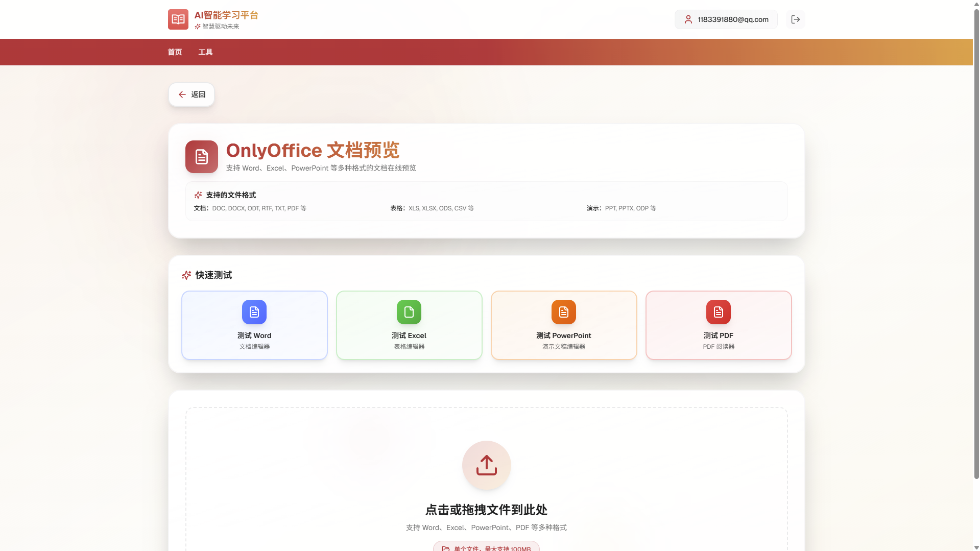Click the text XLS, XLSX, ODS, CSV 等
The width and height of the screenshot is (980, 551).
pyautogui.click(x=441, y=208)
